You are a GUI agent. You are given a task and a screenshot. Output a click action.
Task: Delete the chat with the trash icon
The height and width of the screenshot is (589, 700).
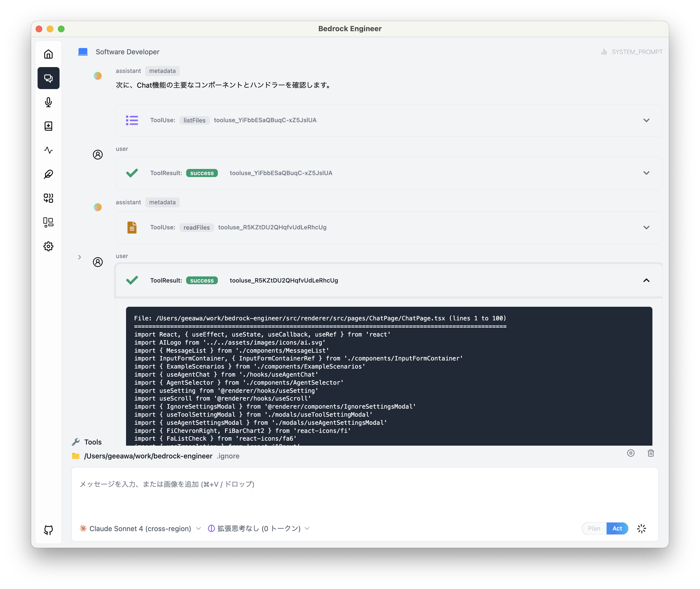click(651, 453)
